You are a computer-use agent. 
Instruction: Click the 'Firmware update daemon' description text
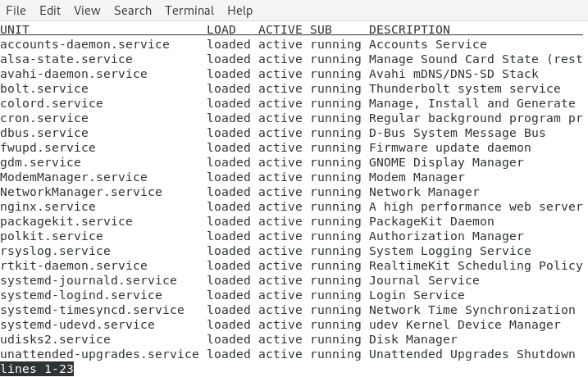pyautogui.click(x=449, y=148)
